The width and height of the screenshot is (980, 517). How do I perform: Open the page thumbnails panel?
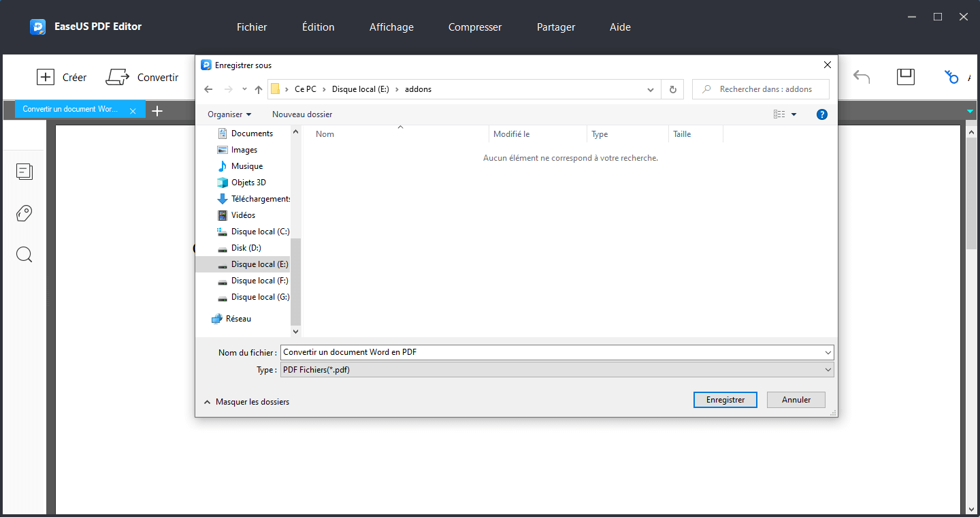point(24,172)
